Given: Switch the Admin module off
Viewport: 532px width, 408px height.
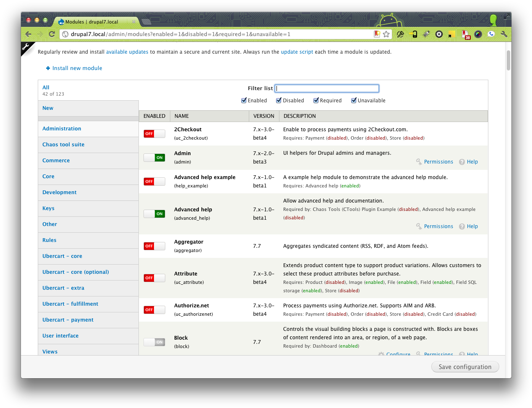Looking at the screenshot, I should pyautogui.click(x=154, y=158).
